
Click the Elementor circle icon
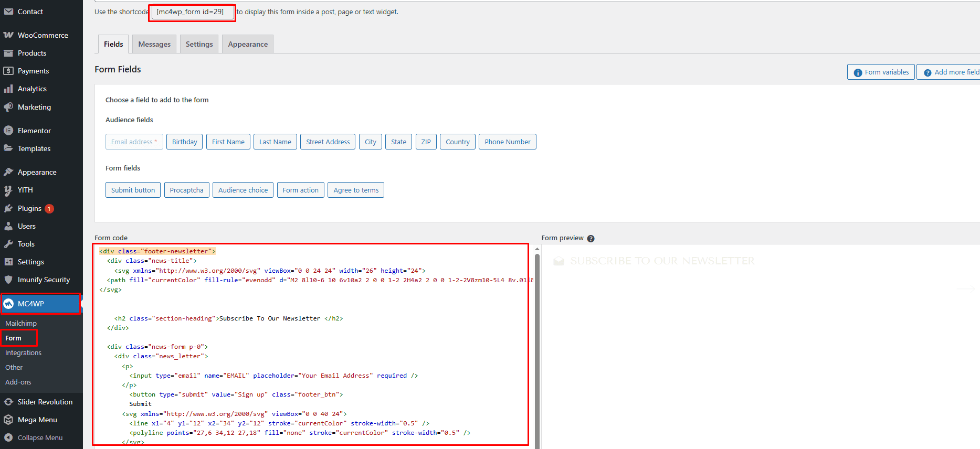pyautogui.click(x=8, y=131)
